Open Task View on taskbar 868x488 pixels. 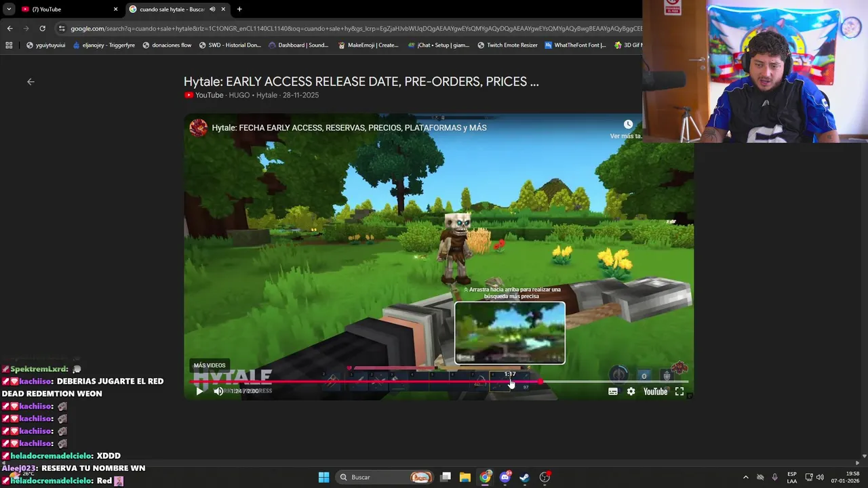[446, 477]
